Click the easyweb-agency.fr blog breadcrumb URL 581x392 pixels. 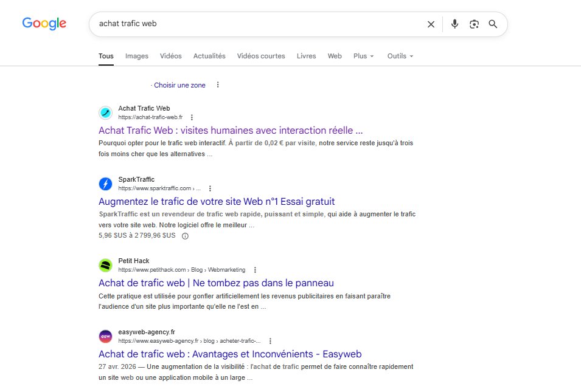[x=189, y=341]
